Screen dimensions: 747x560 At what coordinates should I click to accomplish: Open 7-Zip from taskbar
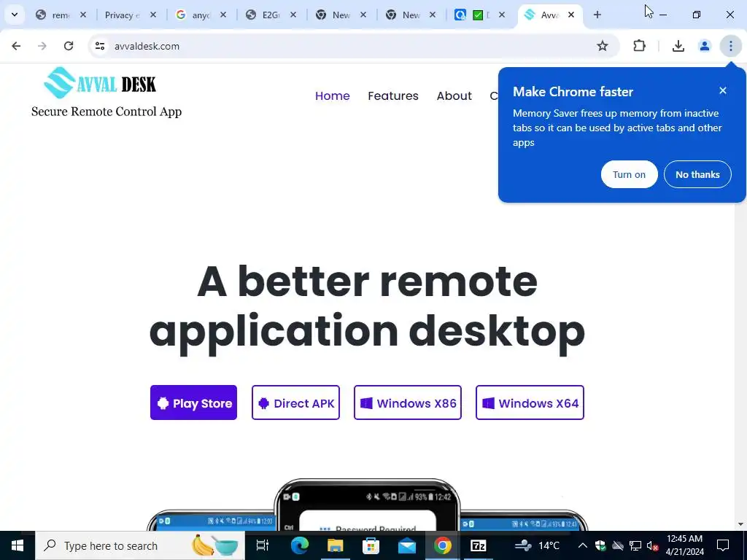tap(479, 545)
